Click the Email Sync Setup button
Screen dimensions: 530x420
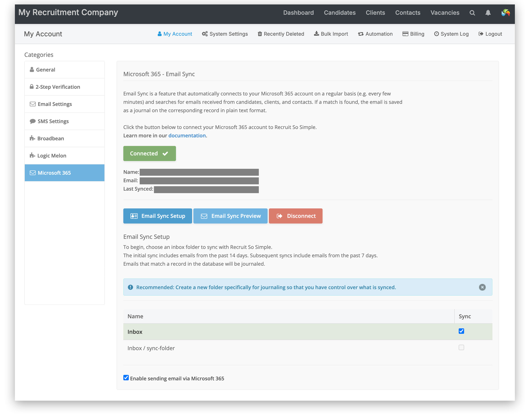[x=158, y=216]
